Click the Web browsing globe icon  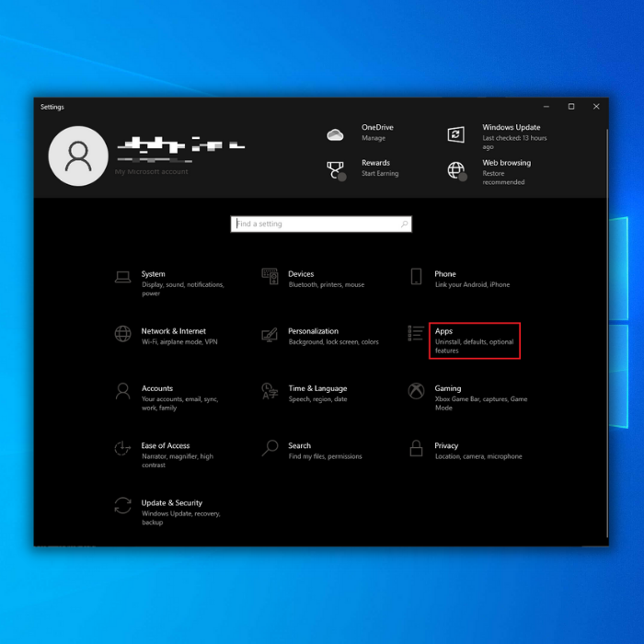pyautogui.click(x=456, y=170)
